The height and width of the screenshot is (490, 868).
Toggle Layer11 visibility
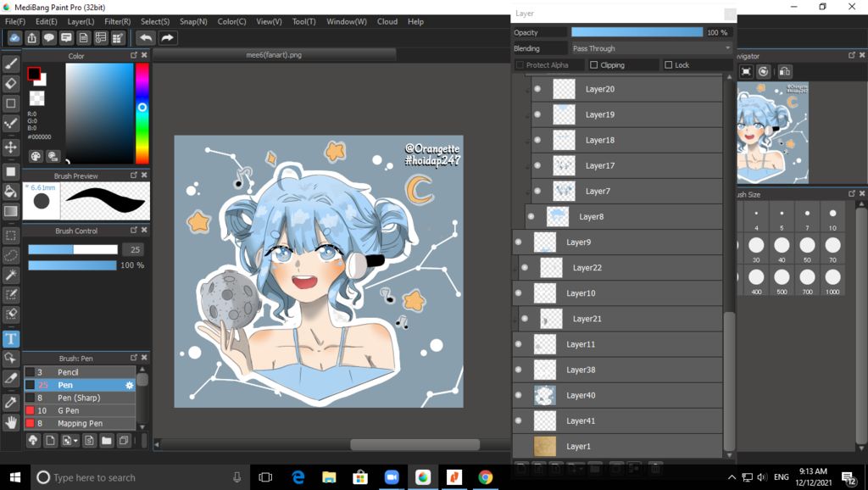519,344
